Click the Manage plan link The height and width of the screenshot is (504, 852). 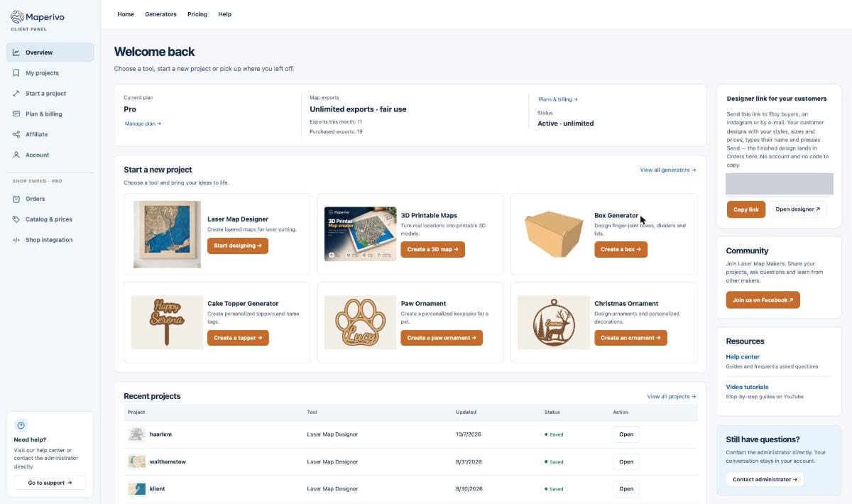tap(143, 124)
